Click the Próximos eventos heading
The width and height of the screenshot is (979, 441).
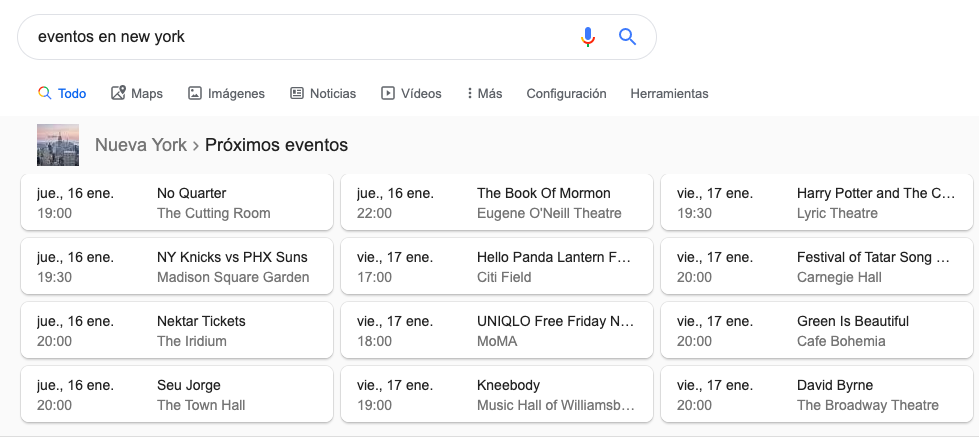(277, 145)
